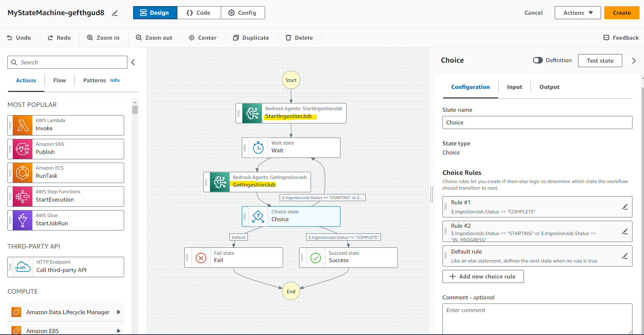The image size is (644, 335).
Task: Expand Amazon EBS actions
Action: click(119, 330)
